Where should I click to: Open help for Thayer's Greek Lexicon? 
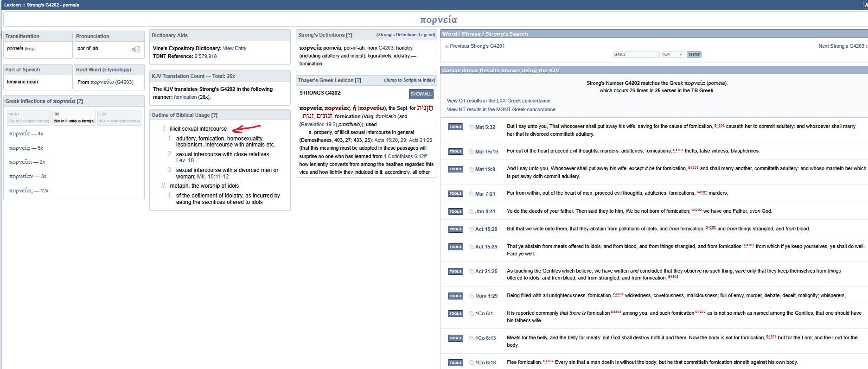tap(358, 80)
